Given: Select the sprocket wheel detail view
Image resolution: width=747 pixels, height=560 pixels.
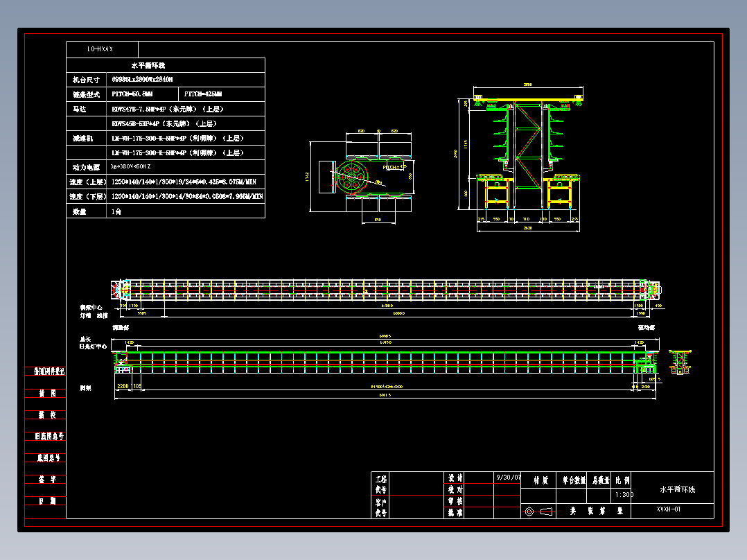Looking at the screenshot, I should (362, 177).
